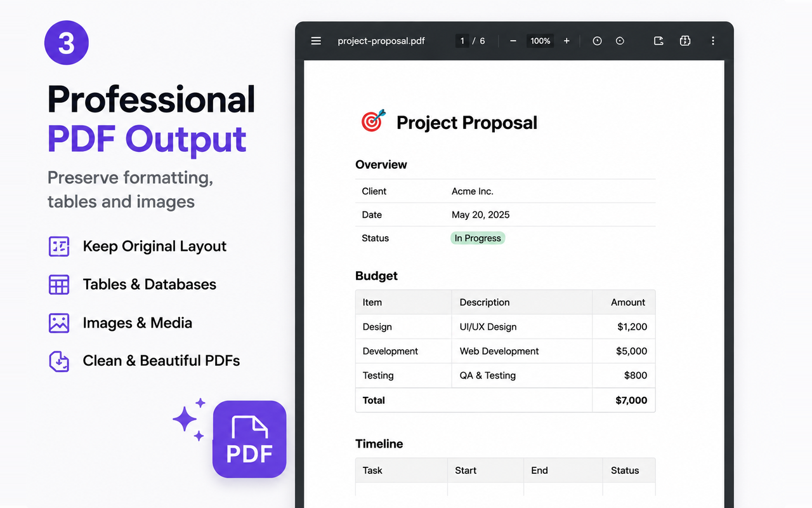Click the project-proposal.pdf file name
The image size is (812, 508).
click(x=381, y=41)
